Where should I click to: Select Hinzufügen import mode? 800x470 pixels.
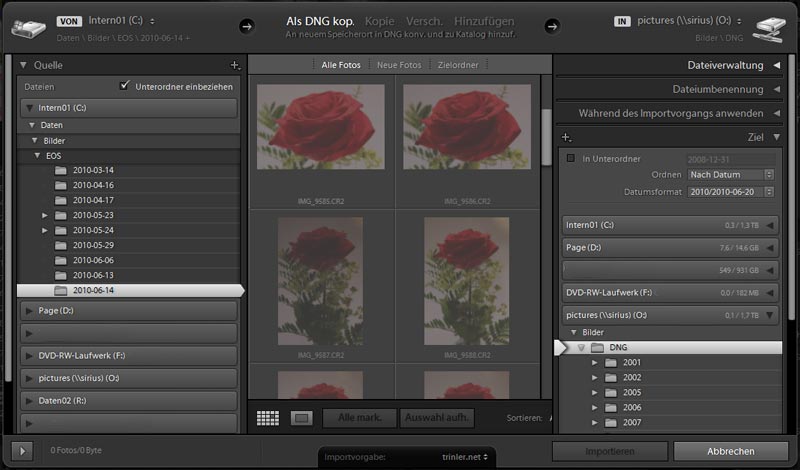(x=484, y=21)
